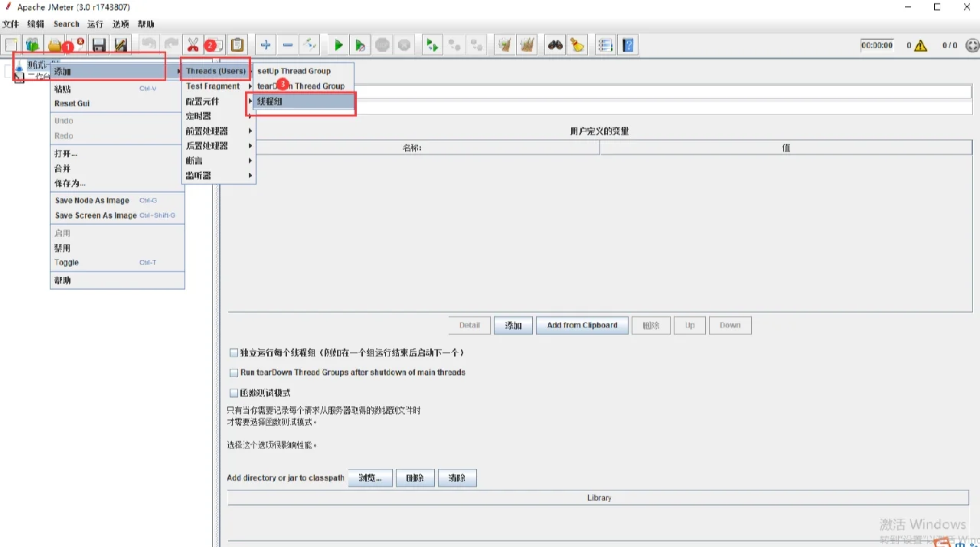Open the 选项 menu in the menu bar

pyautogui.click(x=119, y=24)
